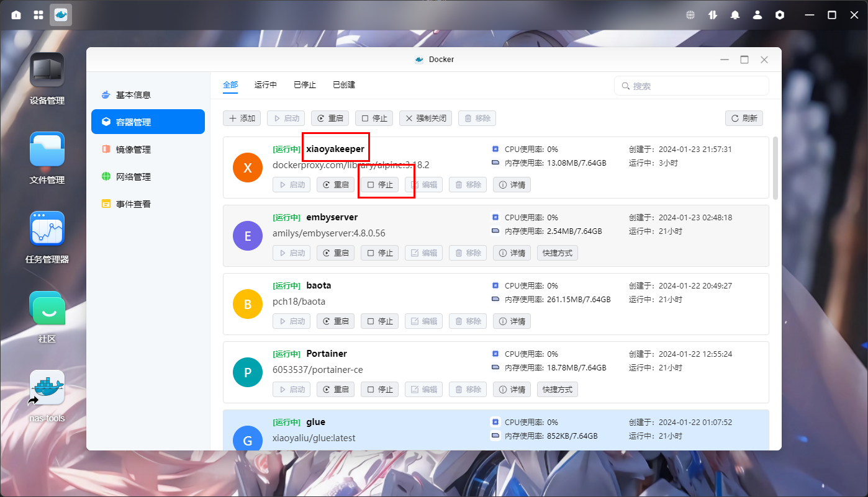Click the user account icon in top bar
The image size is (868, 497).
coord(757,15)
